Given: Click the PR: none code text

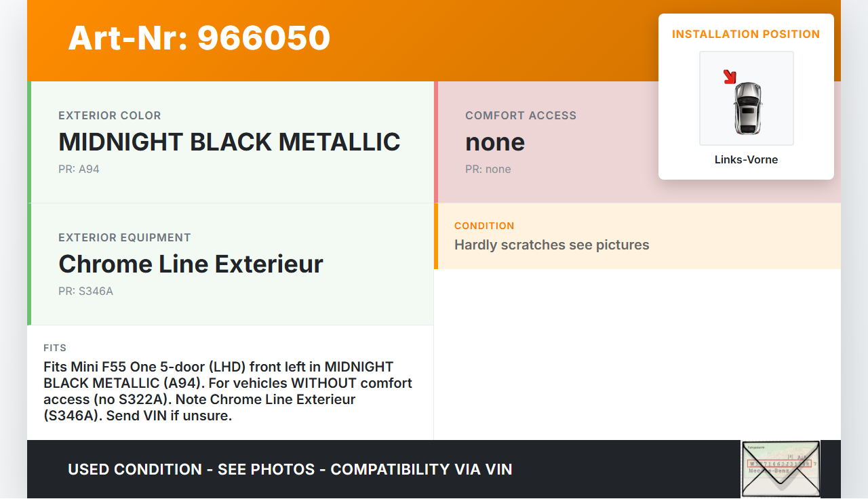Looking at the screenshot, I should click(x=488, y=169).
